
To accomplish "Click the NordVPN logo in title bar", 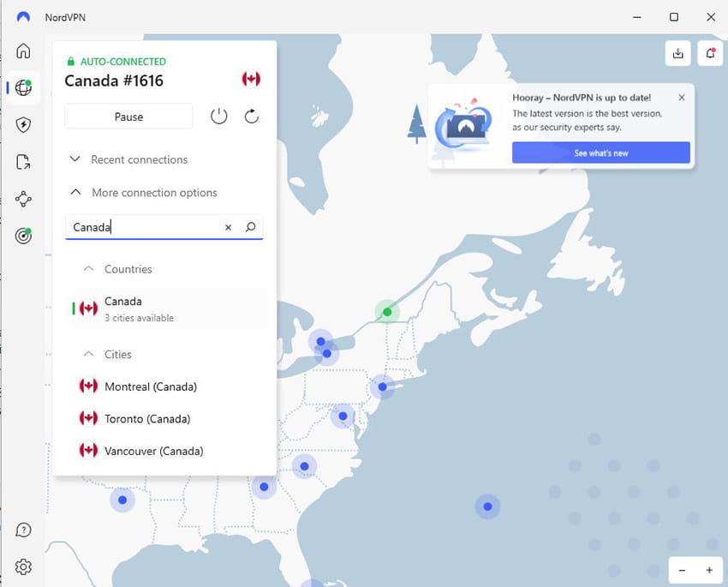I will coord(23,17).
